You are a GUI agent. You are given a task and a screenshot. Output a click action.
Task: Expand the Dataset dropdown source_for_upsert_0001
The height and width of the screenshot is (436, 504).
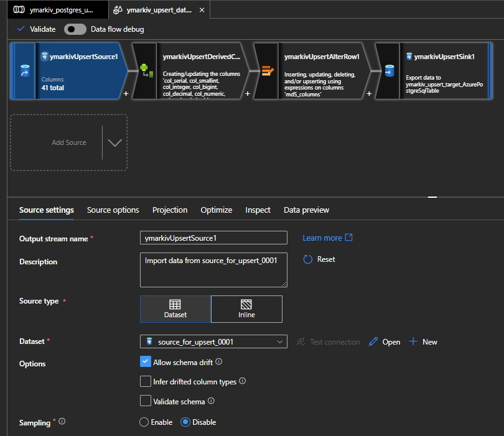279,341
